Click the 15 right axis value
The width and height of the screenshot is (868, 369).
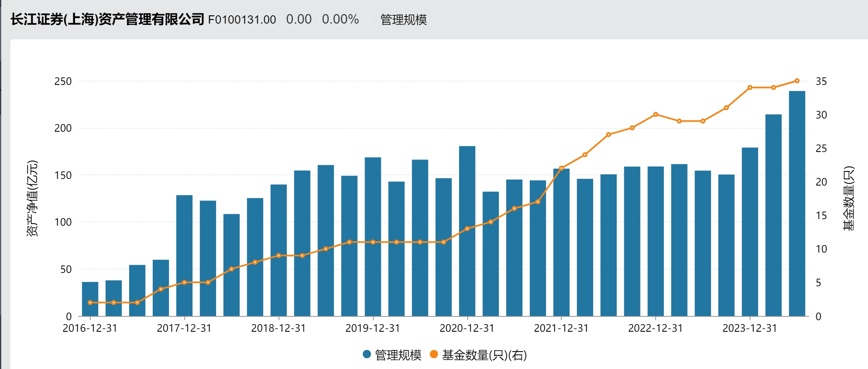821,215
